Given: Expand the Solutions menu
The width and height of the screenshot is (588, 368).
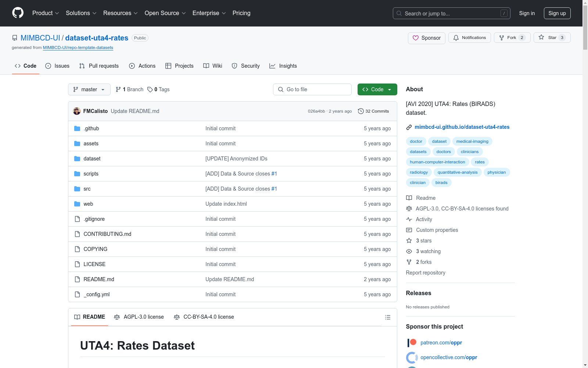Looking at the screenshot, I should coord(81,13).
